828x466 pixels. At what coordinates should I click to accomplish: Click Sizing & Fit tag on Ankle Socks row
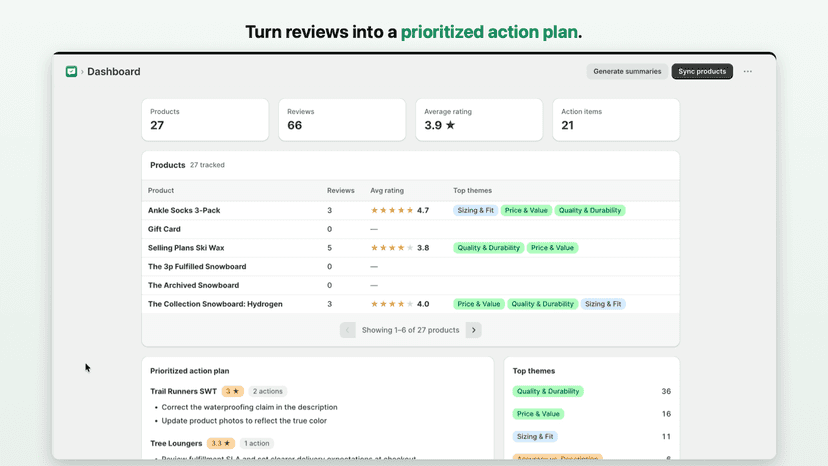tap(475, 210)
